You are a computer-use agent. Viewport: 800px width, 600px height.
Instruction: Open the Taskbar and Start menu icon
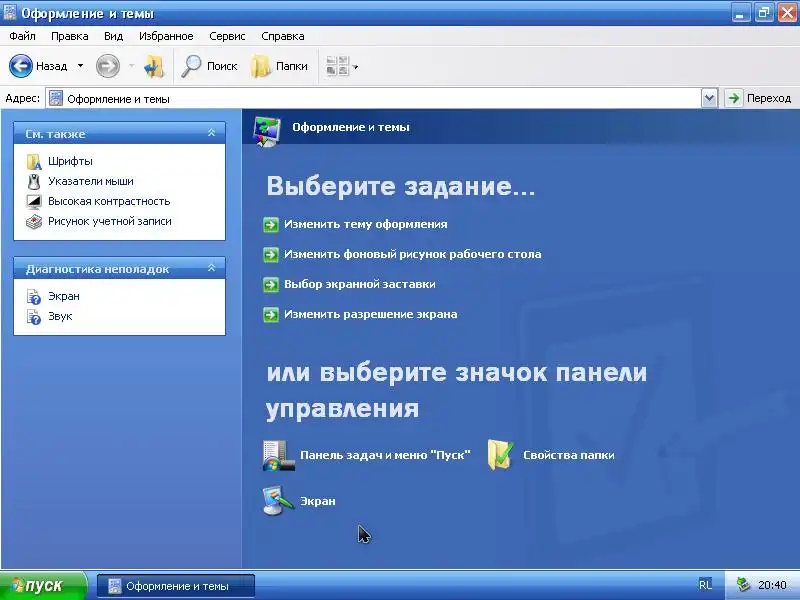coord(279,456)
